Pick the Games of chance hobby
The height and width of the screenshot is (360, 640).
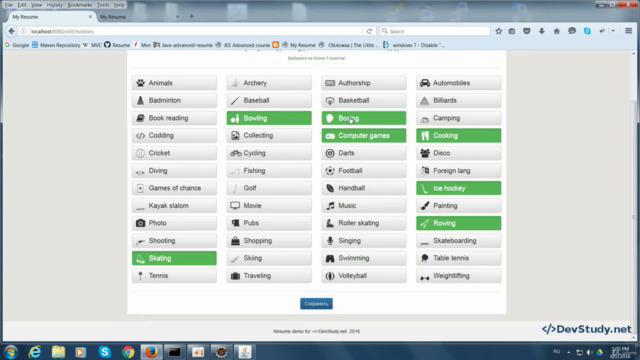tap(174, 188)
